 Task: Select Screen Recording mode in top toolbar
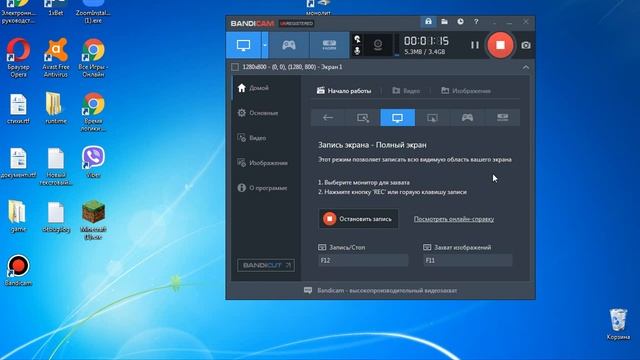pos(243,45)
